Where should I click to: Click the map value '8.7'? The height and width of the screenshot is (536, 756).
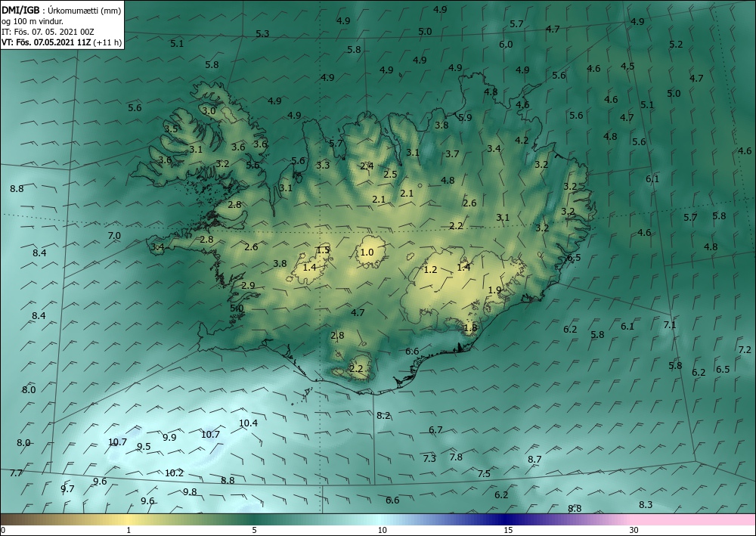click(534, 460)
